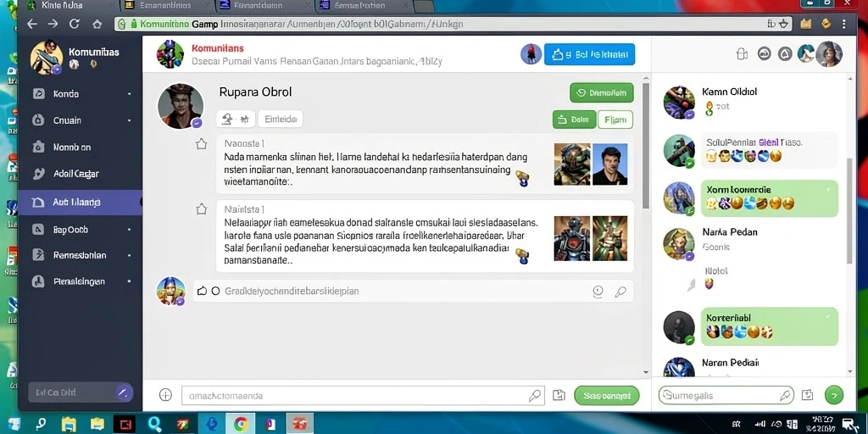Open File Explorer folder on taskbar
The image size is (868, 434).
click(x=69, y=424)
